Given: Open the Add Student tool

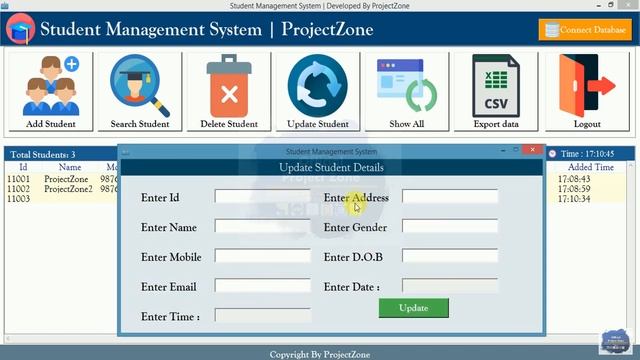Looking at the screenshot, I should pos(51,91).
